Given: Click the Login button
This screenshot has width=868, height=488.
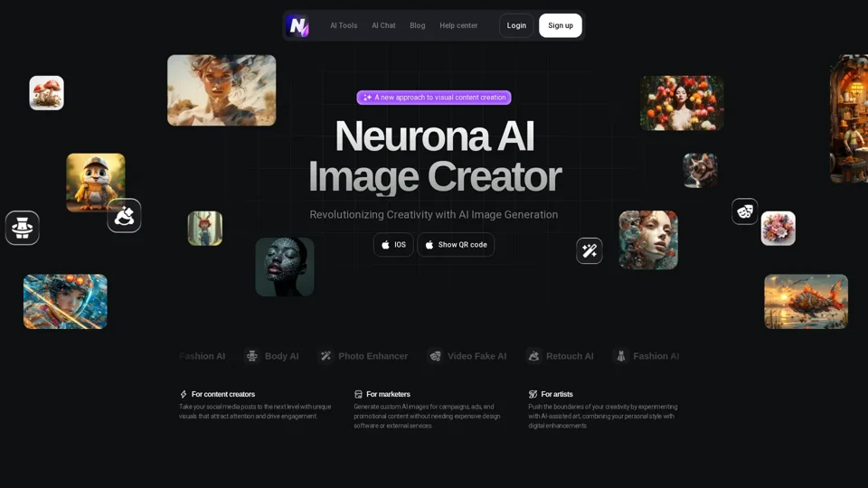Looking at the screenshot, I should (516, 25).
